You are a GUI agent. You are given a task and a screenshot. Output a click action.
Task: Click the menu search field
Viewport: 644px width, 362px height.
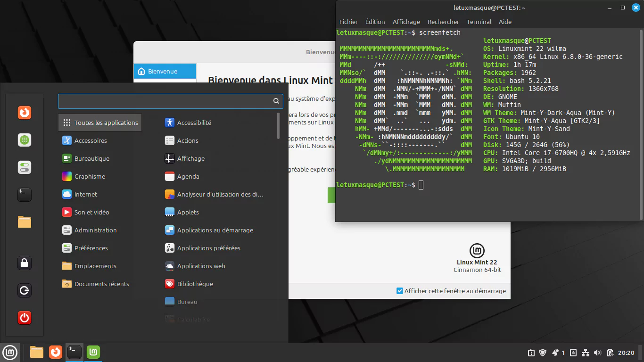pyautogui.click(x=165, y=101)
